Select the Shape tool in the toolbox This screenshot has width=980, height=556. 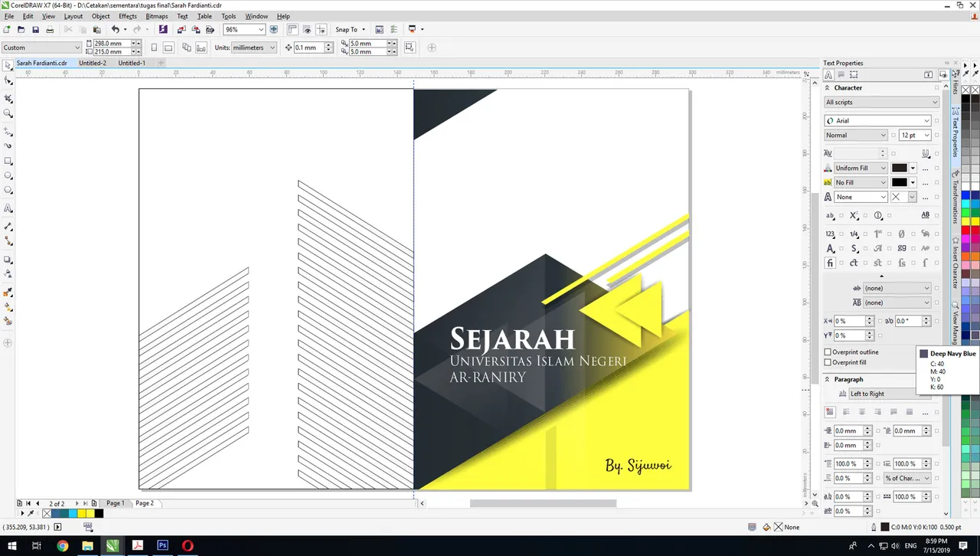(8, 80)
